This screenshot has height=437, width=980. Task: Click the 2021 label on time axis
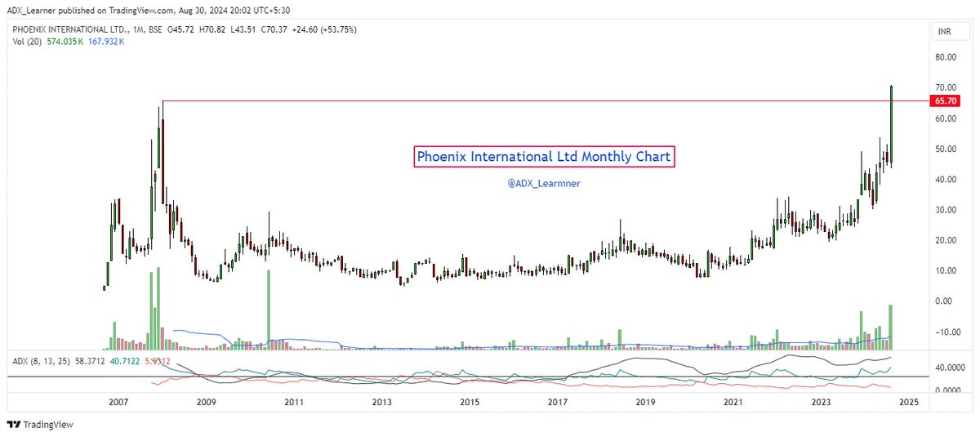(x=733, y=403)
